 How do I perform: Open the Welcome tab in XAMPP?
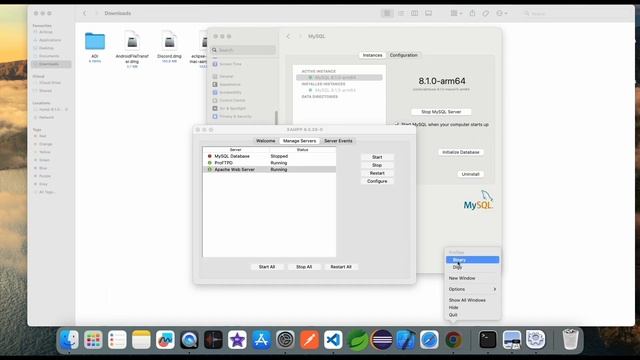(x=265, y=141)
